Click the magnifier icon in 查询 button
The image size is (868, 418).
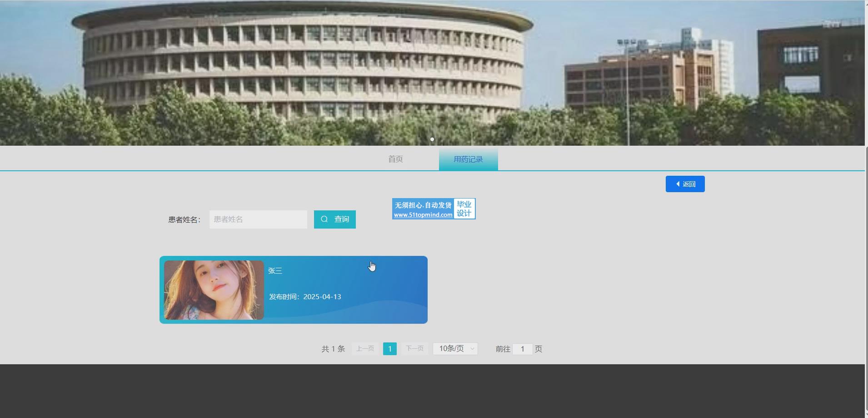coord(324,219)
